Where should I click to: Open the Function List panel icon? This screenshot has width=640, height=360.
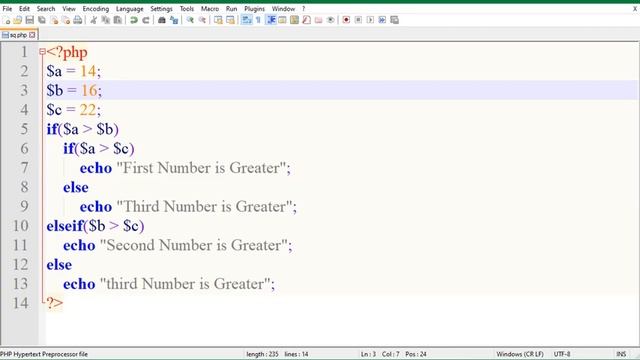[x=307, y=20]
